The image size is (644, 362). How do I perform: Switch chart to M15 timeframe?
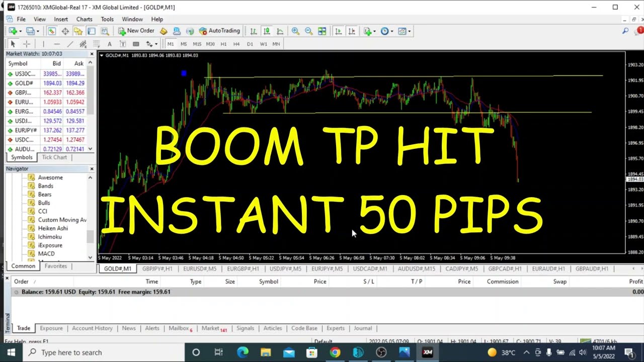point(197,44)
